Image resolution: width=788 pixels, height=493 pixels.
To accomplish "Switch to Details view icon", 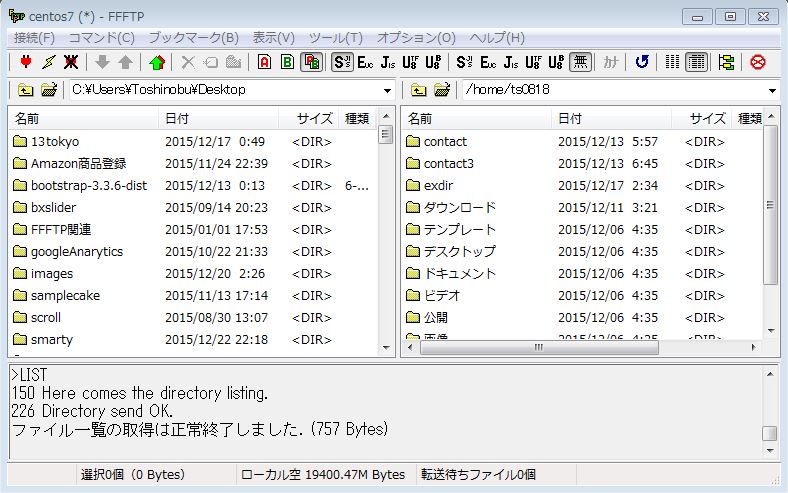I will coord(697,62).
